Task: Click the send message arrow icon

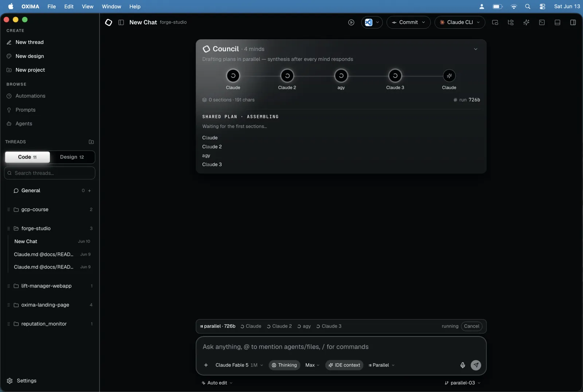Action: [476, 365]
